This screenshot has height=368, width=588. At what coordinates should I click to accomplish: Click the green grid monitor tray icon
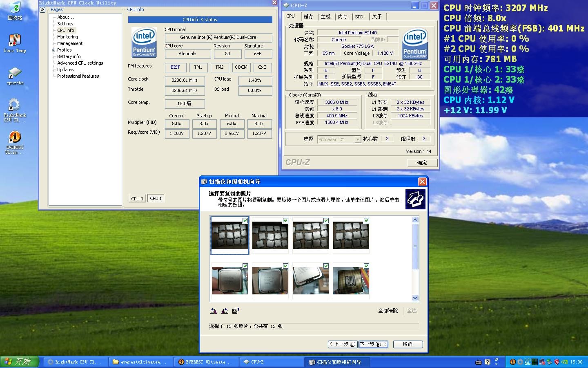point(535,362)
